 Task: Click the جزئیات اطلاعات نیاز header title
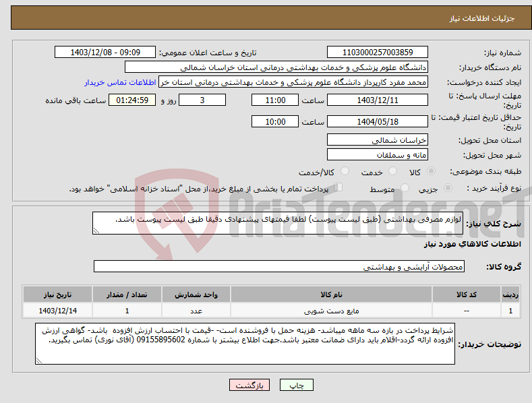[482, 18]
